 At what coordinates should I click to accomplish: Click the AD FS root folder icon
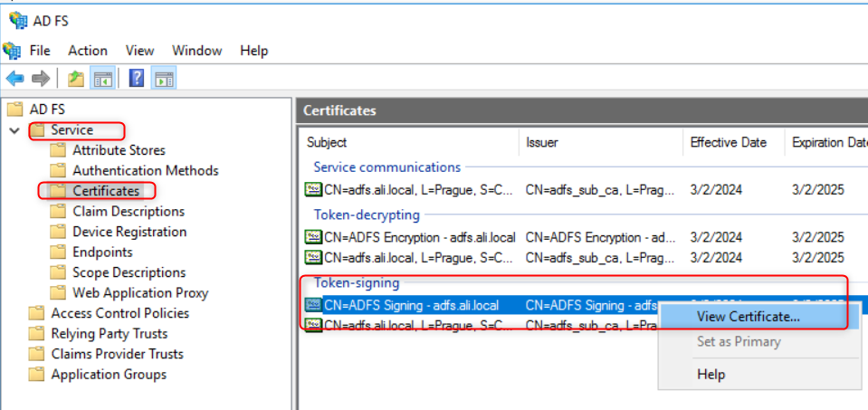point(15,110)
